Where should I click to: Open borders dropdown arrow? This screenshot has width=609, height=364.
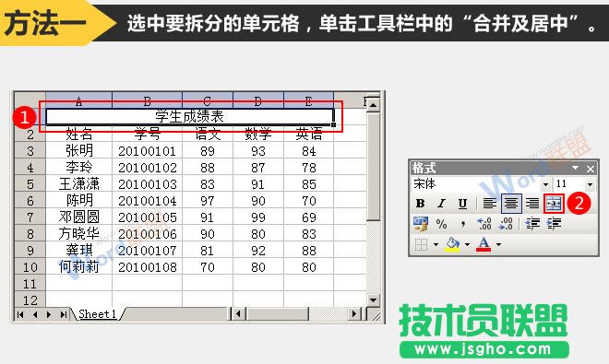(436, 244)
